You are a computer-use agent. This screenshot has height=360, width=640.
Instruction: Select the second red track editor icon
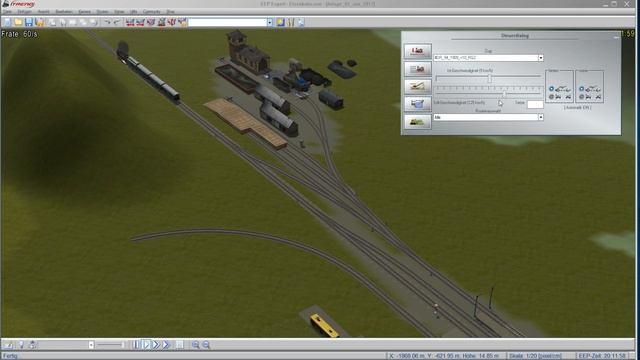tap(140, 22)
